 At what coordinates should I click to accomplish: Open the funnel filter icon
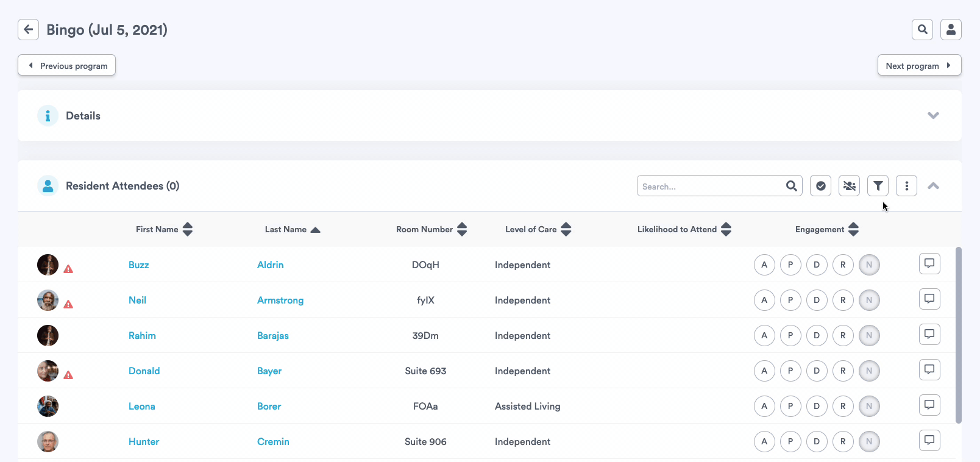878,186
